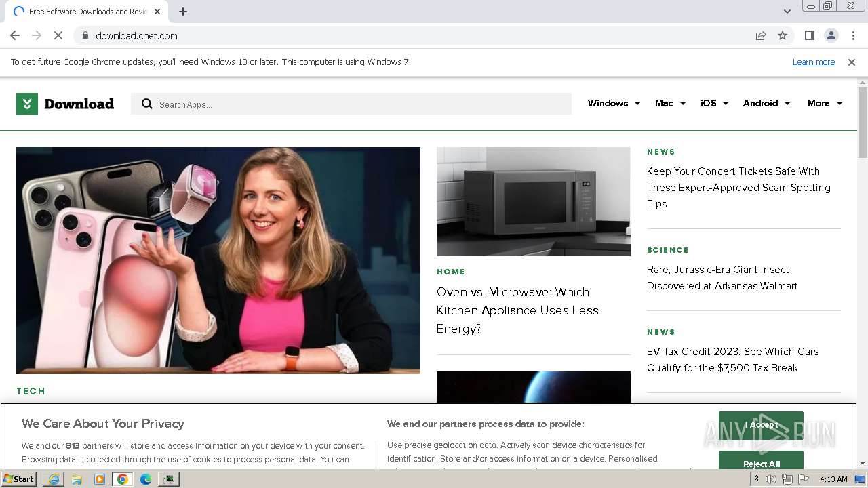The height and width of the screenshot is (488, 868).
Task: Click the Download wordmark text
Action: click(79, 104)
